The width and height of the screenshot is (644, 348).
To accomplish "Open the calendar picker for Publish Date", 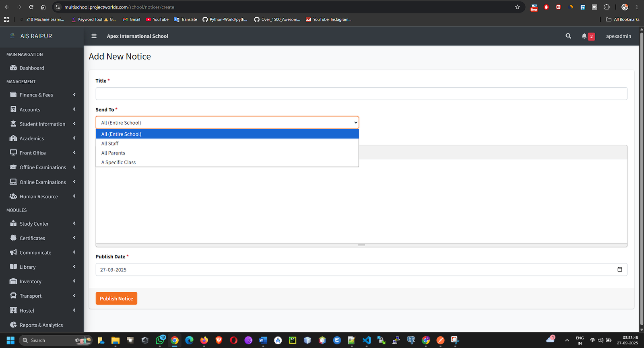I will [x=619, y=270].
